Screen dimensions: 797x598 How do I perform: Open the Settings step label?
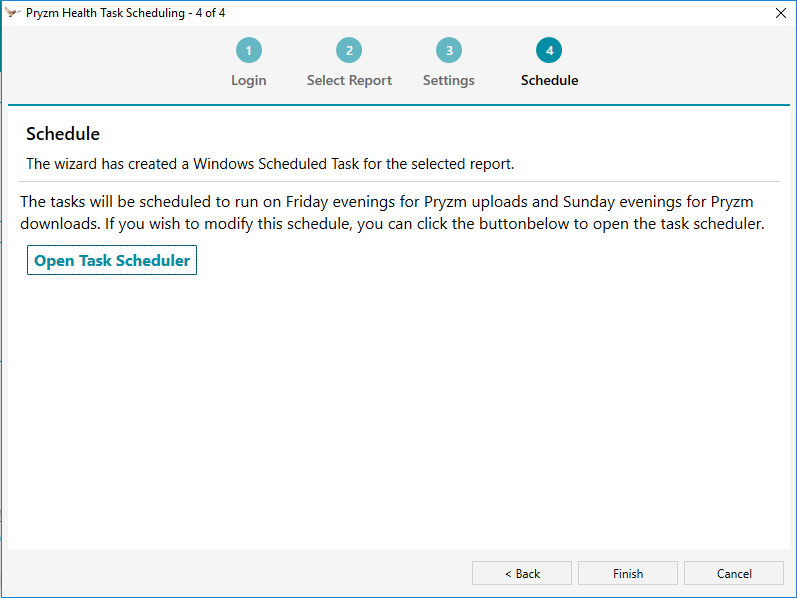449,80
